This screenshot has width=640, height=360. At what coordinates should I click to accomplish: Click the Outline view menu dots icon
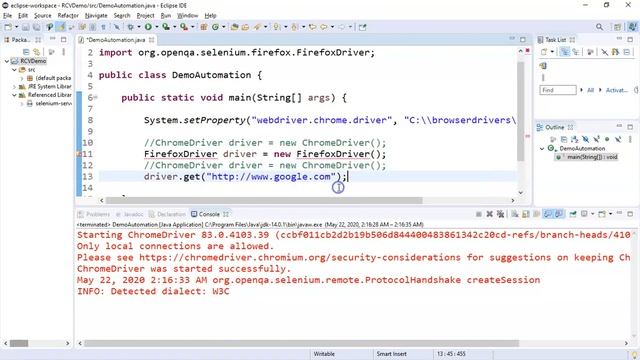click(630, 139)
